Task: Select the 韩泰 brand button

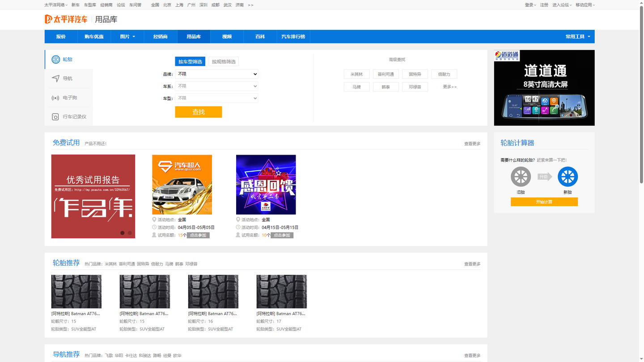Action: (386, 87)
